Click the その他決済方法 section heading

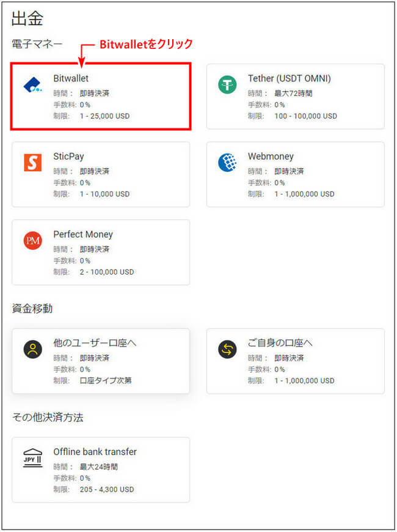[x=48, y=417]
